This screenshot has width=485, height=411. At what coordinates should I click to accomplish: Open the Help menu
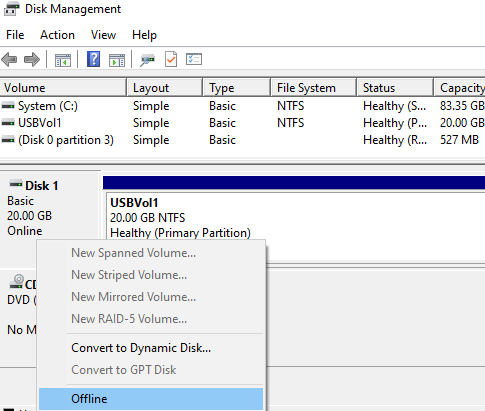click(x=144, y=35)
